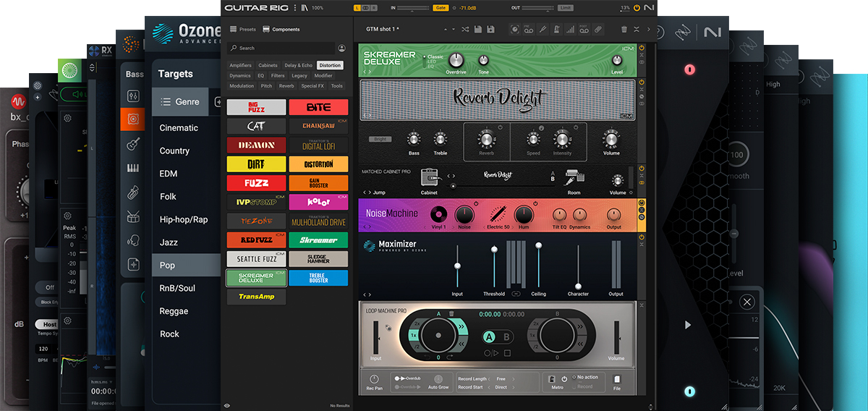
Task: Select the Amplifiers category tag
Action: (x=241, y=65)
